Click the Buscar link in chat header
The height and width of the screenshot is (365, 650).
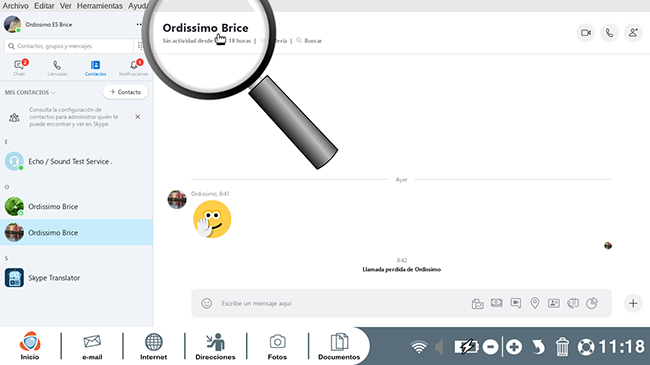[x=309, y=41]
